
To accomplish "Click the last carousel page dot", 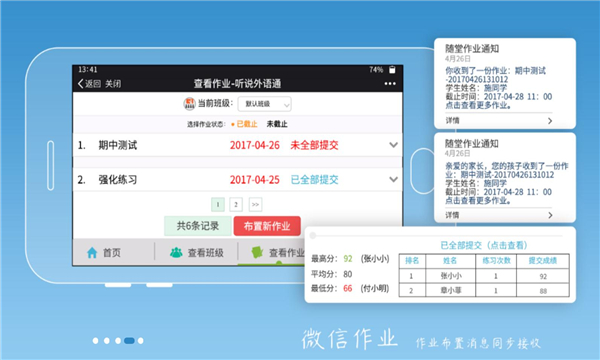I will (140, 340).
